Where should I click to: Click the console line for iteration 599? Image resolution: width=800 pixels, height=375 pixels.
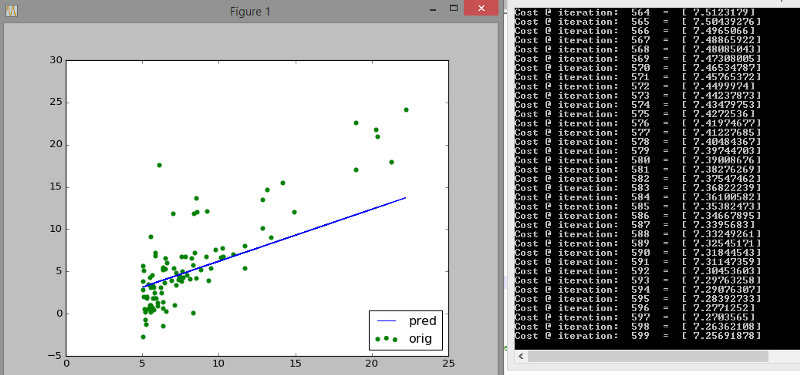pos(638,336)
